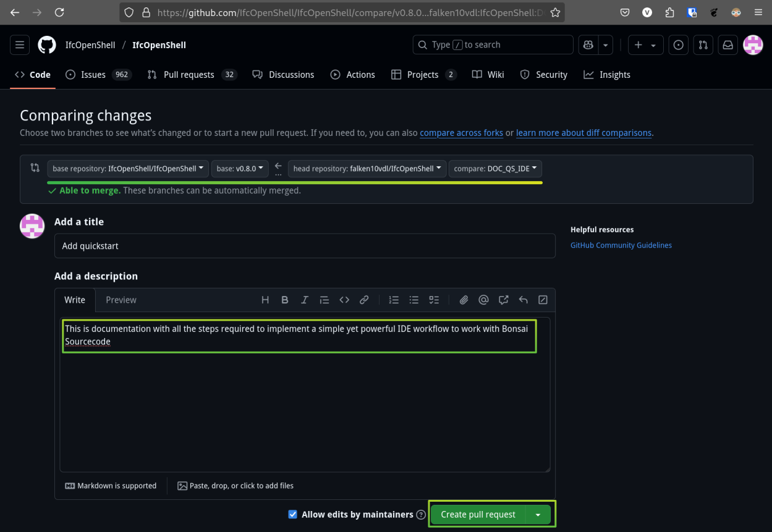Go to GitHub home via Octocat logo

(47, 45)
